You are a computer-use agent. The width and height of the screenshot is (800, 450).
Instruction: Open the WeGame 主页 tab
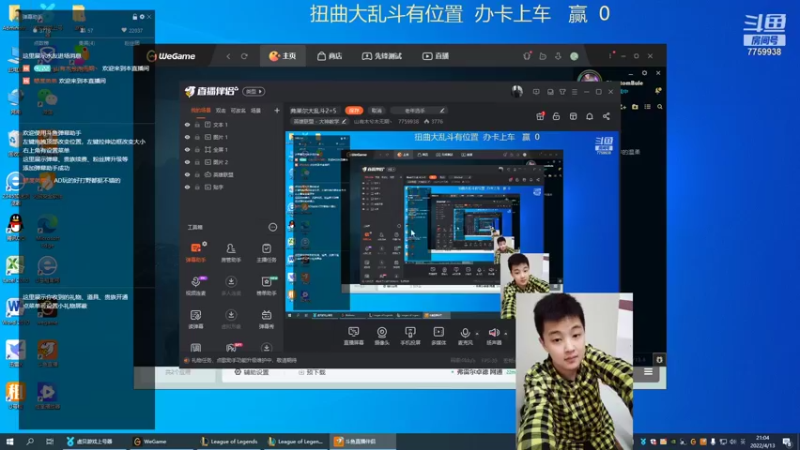click(283, 56)
